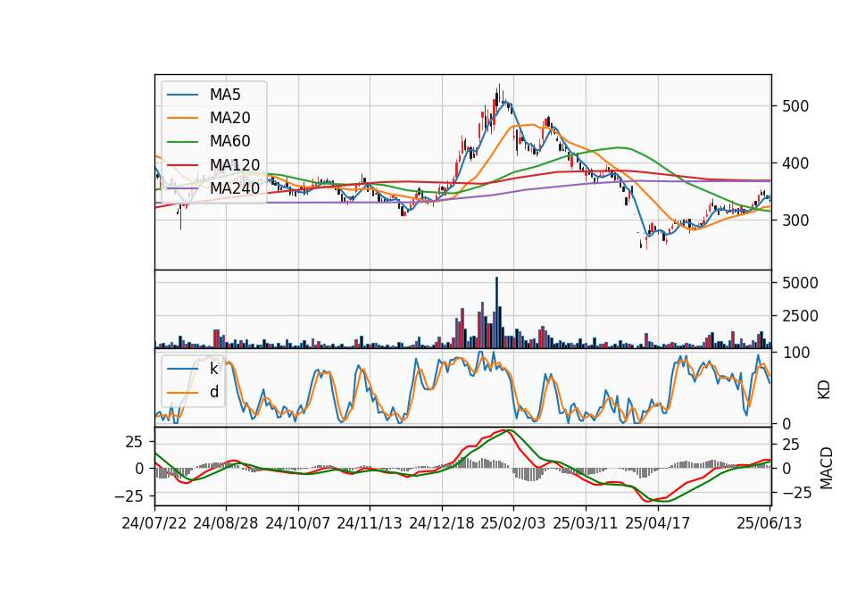Image resolution: width=857 pixels, height=616 pixels.
Task: Click the 25/04/17 date label
Action: (x=658, y=523)
